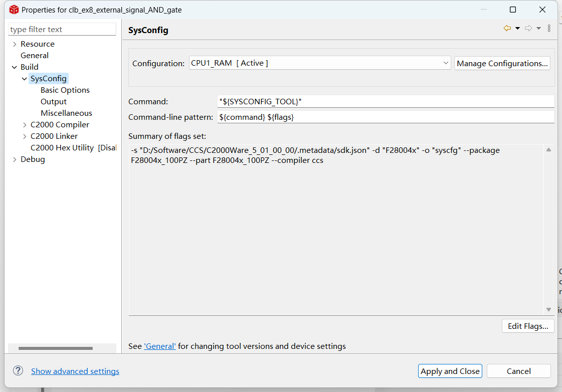The image size is (562, 392).
Task: Click the forward navigation arrow icon
Action: tap(528, 28)
